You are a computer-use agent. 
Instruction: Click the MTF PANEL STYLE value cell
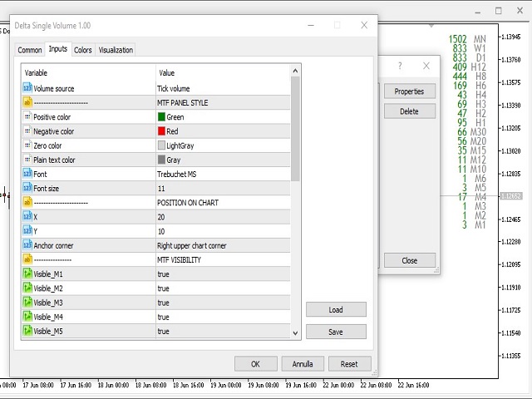tap(223, 103)
